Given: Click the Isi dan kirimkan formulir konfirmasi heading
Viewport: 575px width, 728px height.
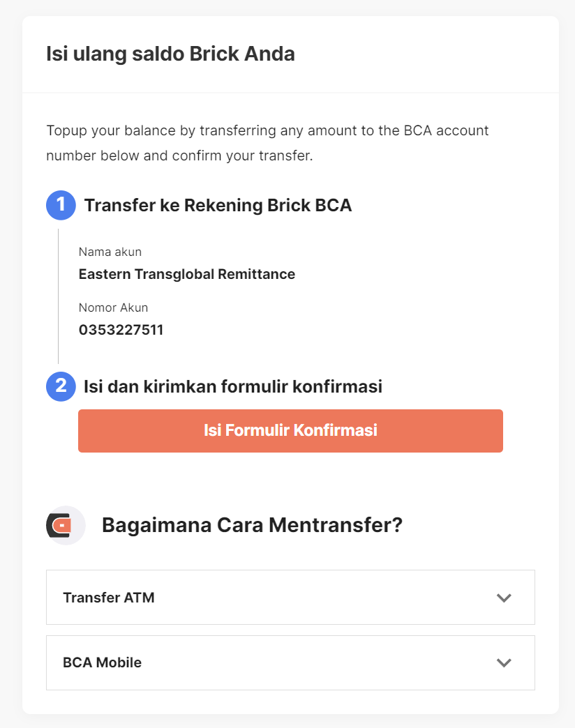Looking at the screenshot, I should [233, 386].
